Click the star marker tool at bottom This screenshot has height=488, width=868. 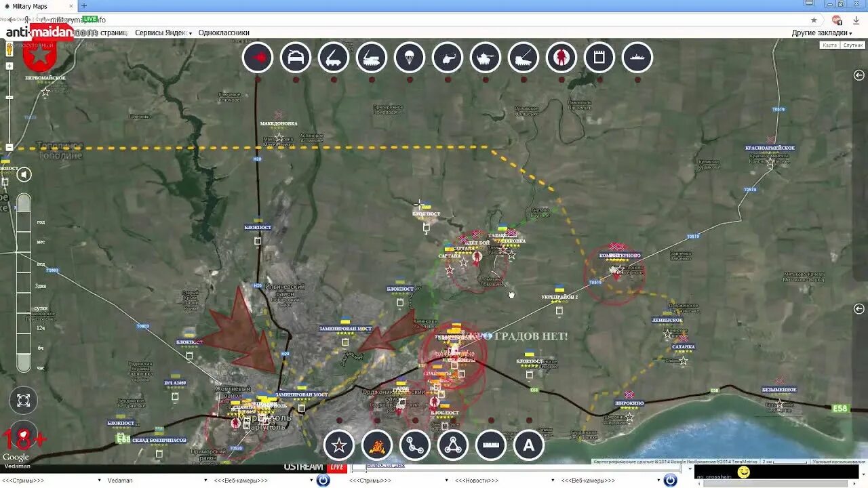[x=339, y=445]
